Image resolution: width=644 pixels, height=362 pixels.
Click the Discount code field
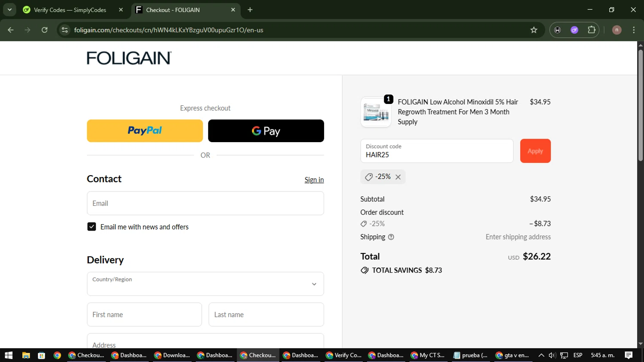[437, 151]
